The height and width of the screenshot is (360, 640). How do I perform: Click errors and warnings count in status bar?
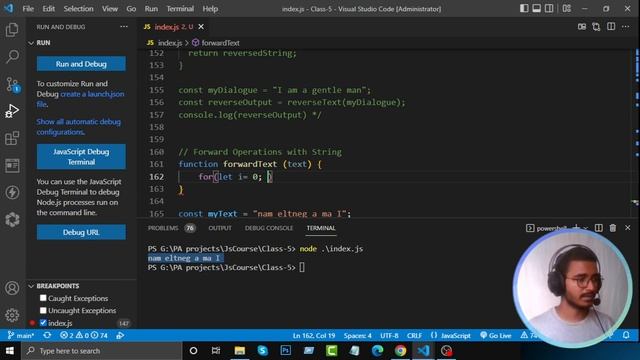pyautogui.click(x=84, y=336)
